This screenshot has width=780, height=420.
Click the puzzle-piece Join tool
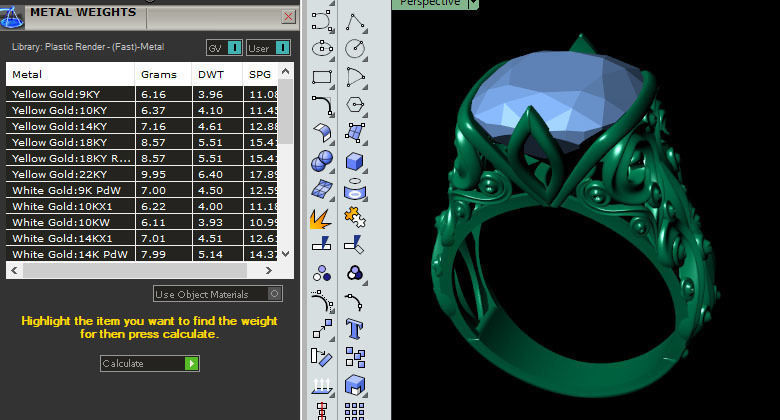coord(355,218)
